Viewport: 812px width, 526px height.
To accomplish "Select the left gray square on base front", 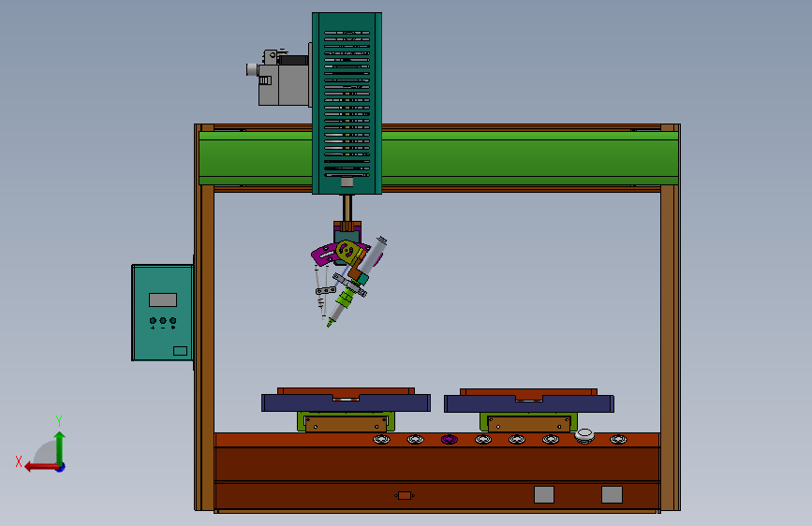I will 544,494.
